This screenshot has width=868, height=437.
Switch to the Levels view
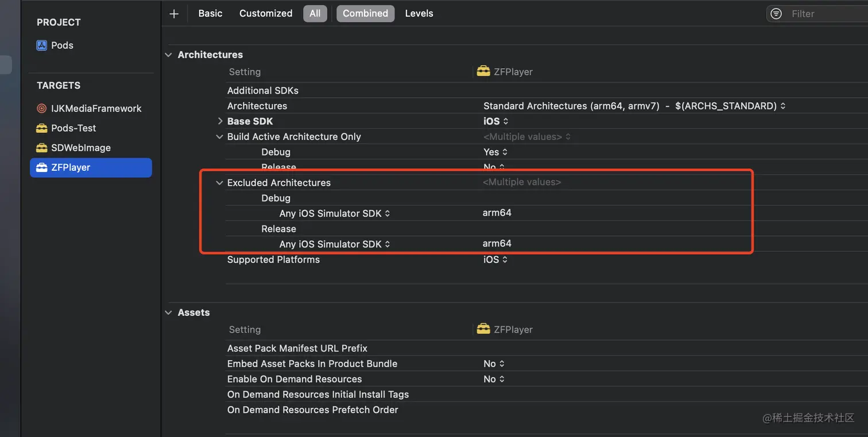(419, 14)
